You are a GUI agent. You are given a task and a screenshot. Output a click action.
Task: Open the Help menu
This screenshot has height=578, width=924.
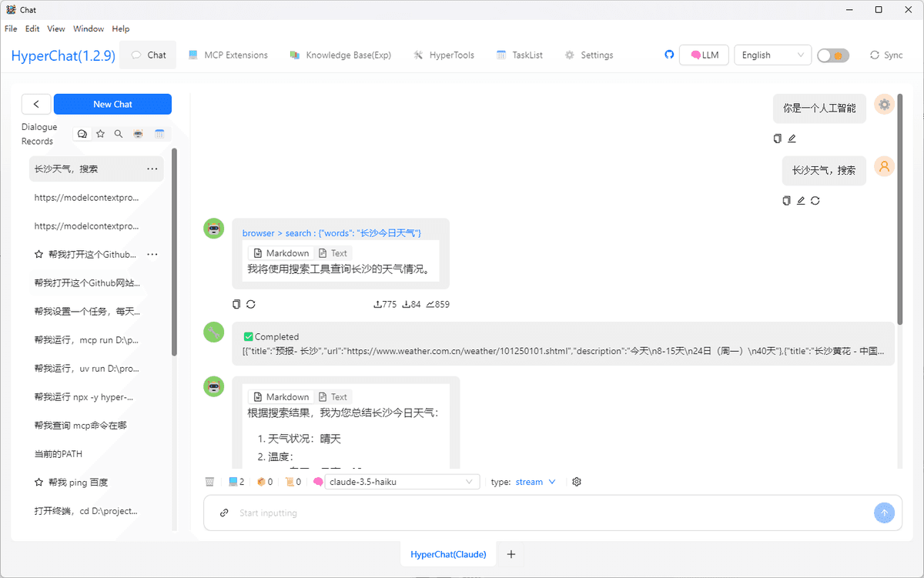click(x=121, y=28)
